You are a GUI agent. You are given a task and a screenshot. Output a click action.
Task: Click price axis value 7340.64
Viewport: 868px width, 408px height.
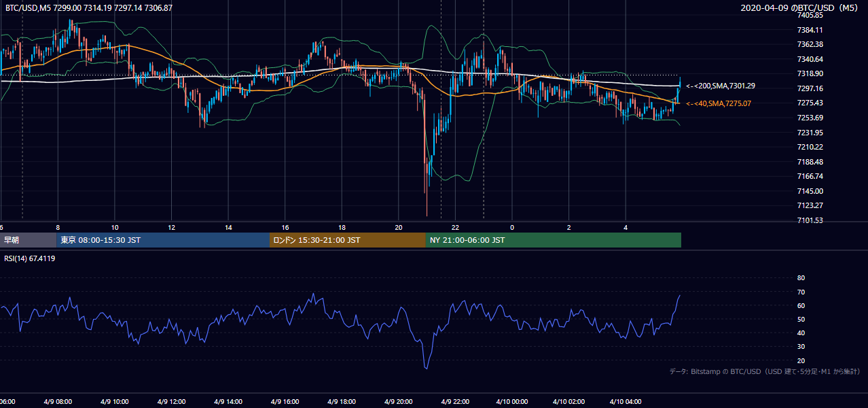[x=810, y=59]
